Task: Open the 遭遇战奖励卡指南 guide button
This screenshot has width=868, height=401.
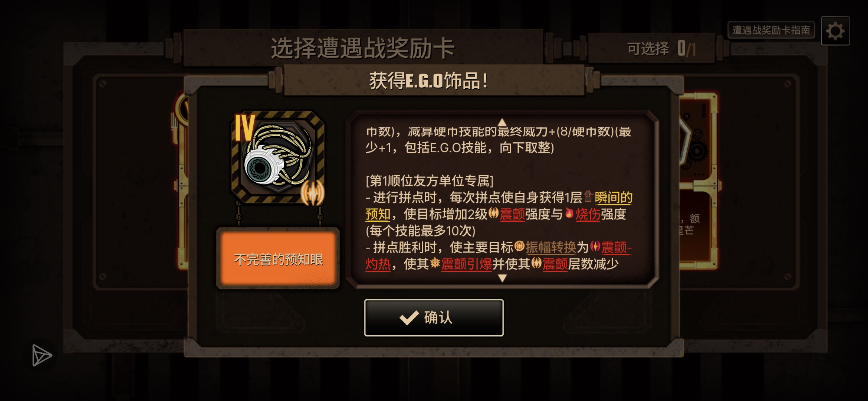Action: pos(771,30)
